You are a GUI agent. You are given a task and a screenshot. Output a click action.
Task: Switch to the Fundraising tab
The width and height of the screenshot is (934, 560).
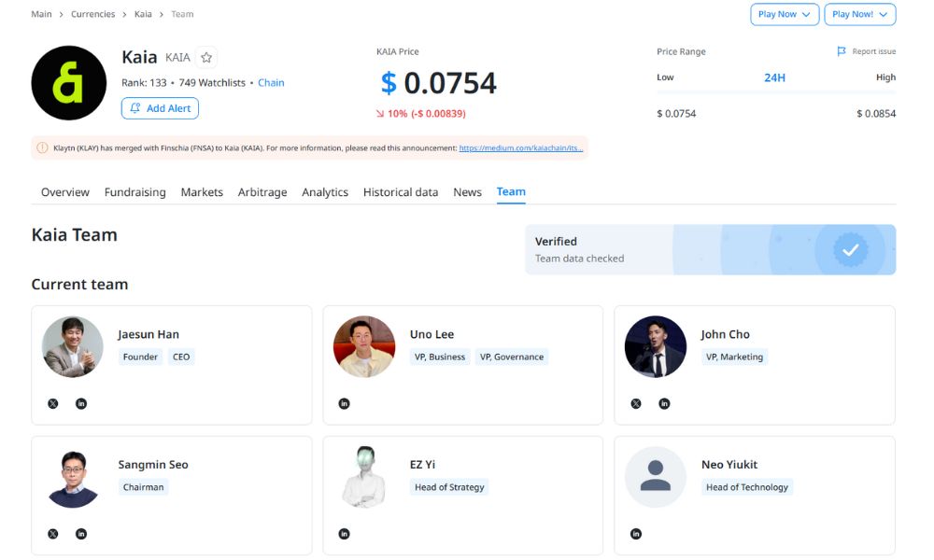pos(134,192)
